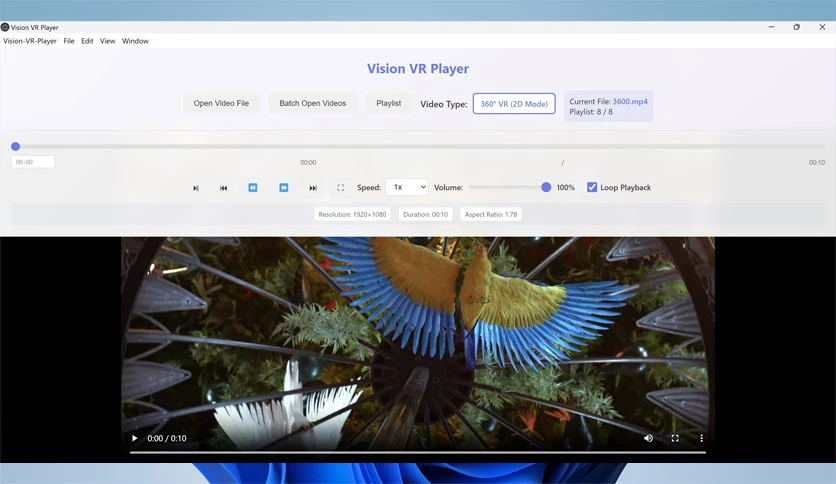Image resolution: width=836 pixels, height=484 pixels.
Task: Open the three-dot more options on video
Action: coord(701,438)
